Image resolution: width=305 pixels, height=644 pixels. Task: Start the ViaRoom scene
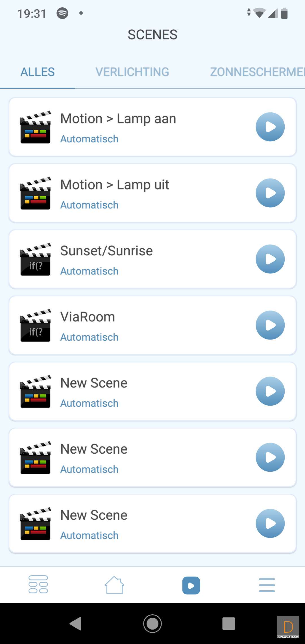click(x=270, y=325)
